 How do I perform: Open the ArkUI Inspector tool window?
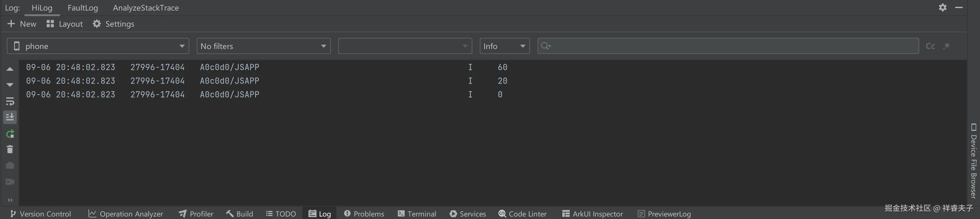tap(592, 214)
